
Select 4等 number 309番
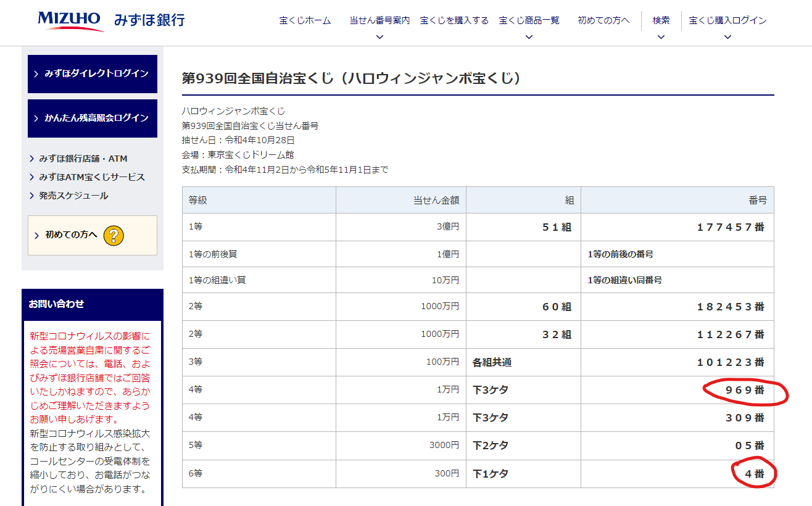coord(745,418)
